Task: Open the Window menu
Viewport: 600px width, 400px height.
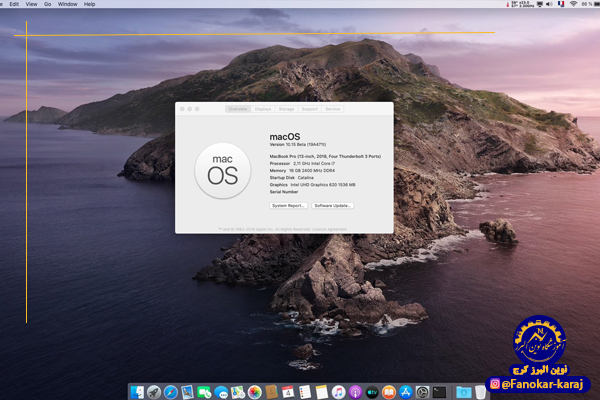Action: 67,4
